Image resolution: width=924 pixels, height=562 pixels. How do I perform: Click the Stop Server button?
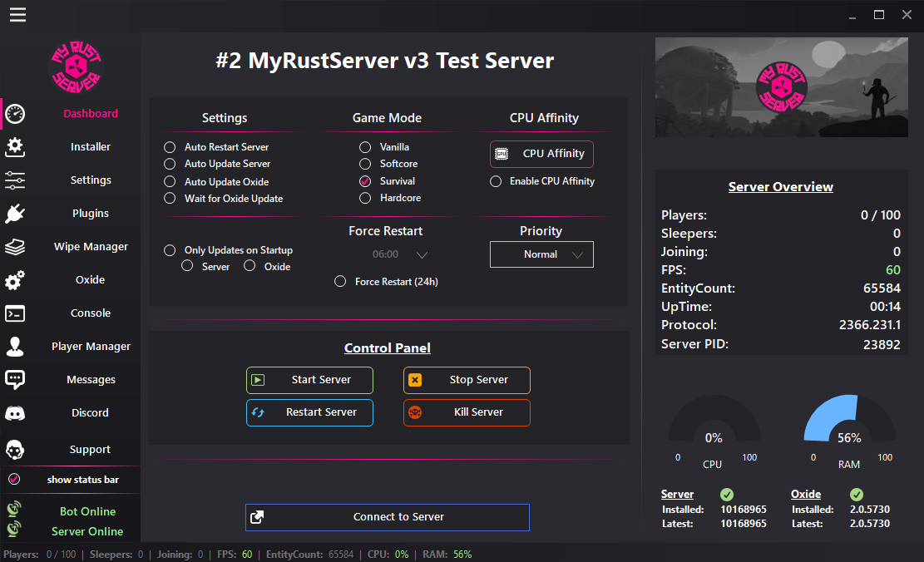(467, 380)
